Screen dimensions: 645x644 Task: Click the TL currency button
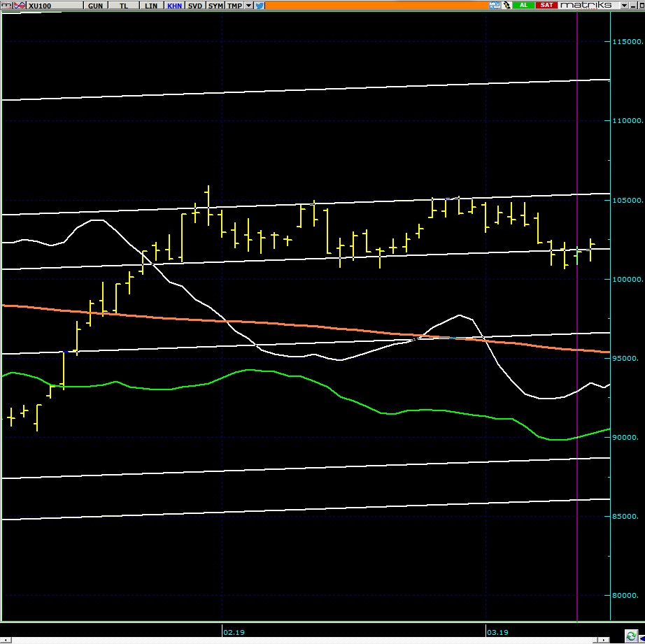124,6
